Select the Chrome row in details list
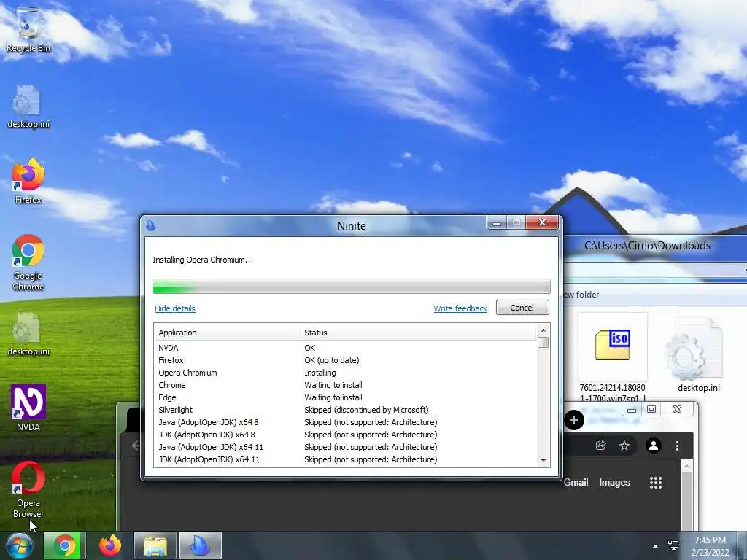 (x=345, y=385)
